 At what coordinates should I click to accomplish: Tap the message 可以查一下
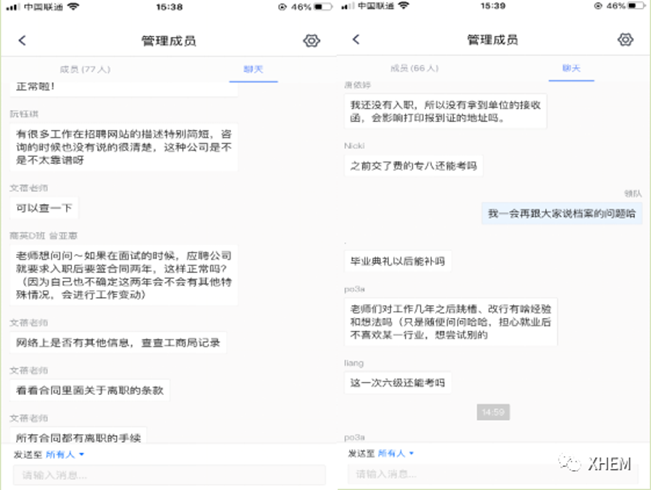tap(44, 208)
